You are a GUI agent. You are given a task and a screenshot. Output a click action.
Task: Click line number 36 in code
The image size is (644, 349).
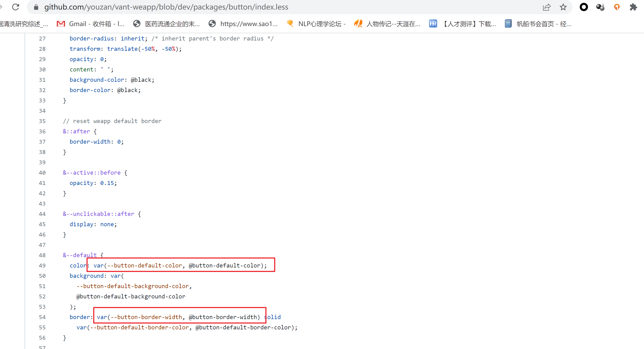(x=42, y=131)
